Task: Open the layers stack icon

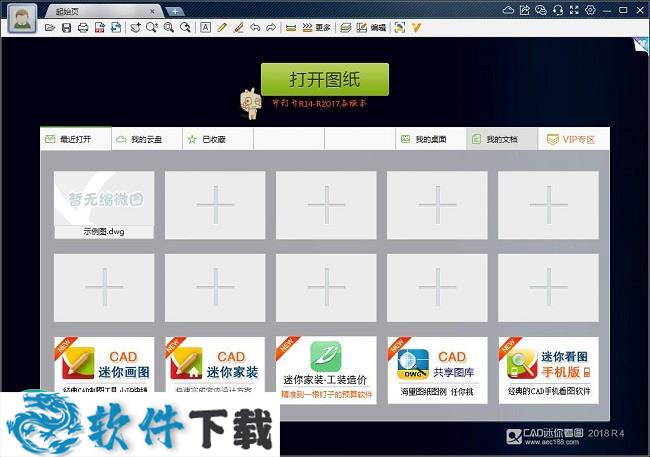Action: point(345,28)
